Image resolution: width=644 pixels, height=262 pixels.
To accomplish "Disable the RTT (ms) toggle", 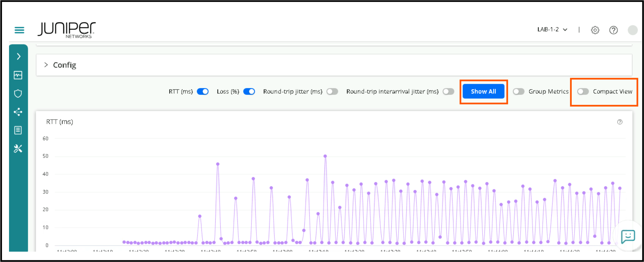I will point(203,91).
